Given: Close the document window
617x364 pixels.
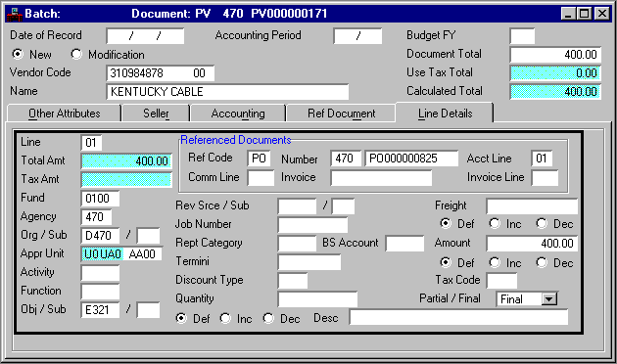Looking at the screenshot, I should (x=602, y=14).
